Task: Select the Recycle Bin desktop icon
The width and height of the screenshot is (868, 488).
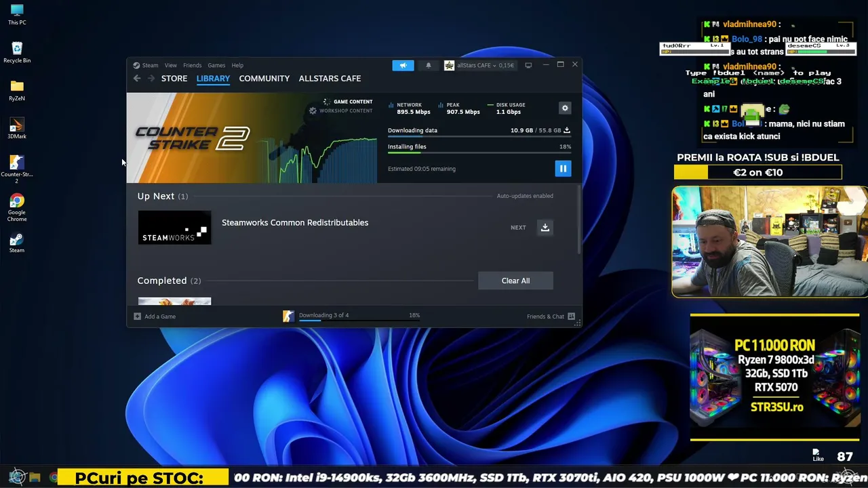Action: tap(17, 52)
